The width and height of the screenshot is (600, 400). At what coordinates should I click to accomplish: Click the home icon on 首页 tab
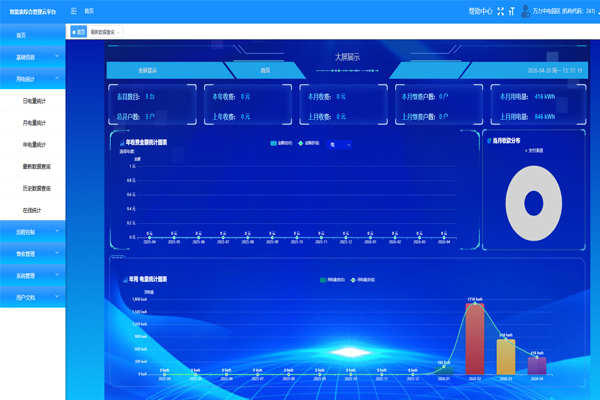(x=75, y=32)
